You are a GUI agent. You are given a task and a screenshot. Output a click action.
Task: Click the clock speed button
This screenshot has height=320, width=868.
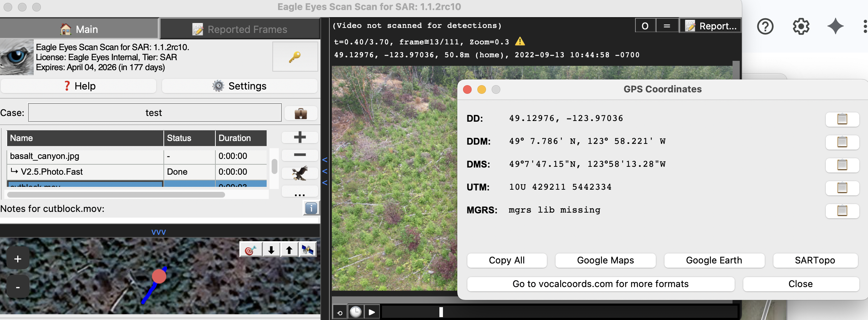coord(356,312)
